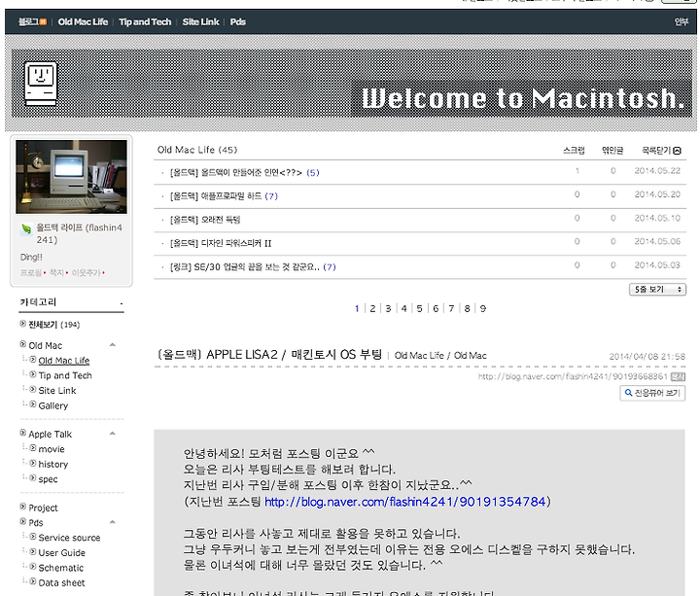
Task: Go to page 9 of post list
Action: coord(483,308)
